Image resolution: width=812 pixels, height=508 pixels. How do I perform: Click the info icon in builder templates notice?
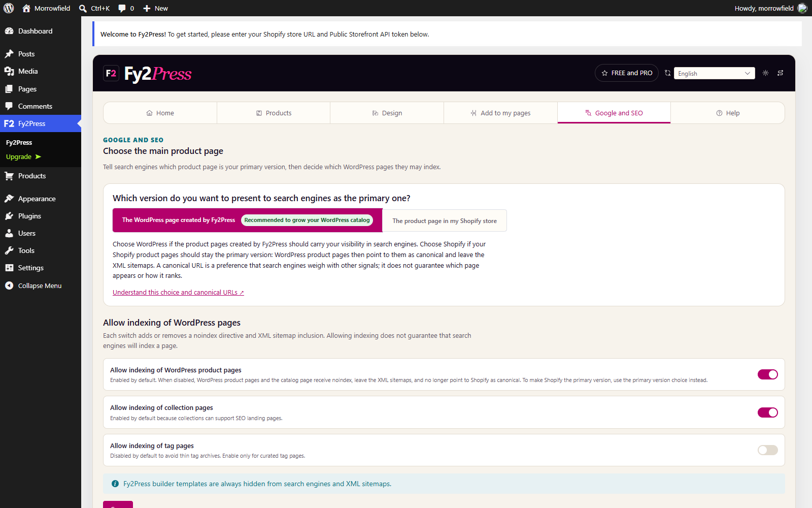pyautogui.click(x=115, y=484)
